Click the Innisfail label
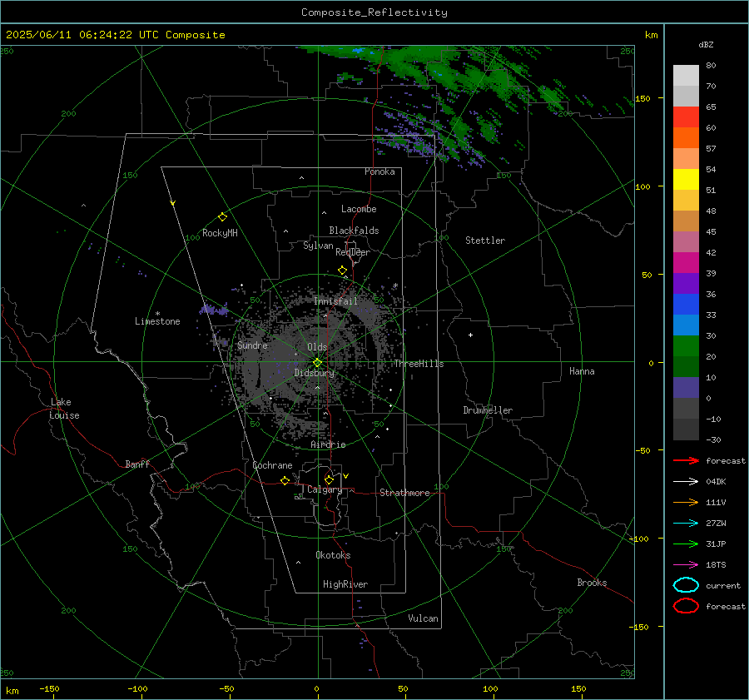 [335, 301]
